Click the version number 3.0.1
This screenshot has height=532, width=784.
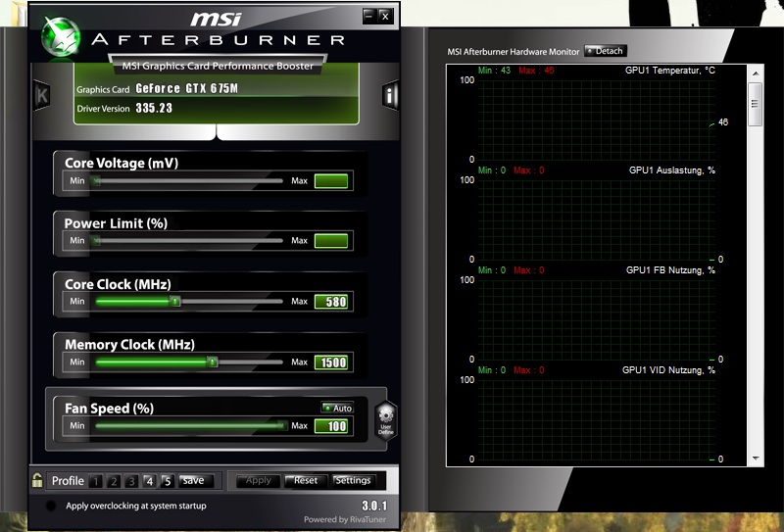tap(374, 505)
